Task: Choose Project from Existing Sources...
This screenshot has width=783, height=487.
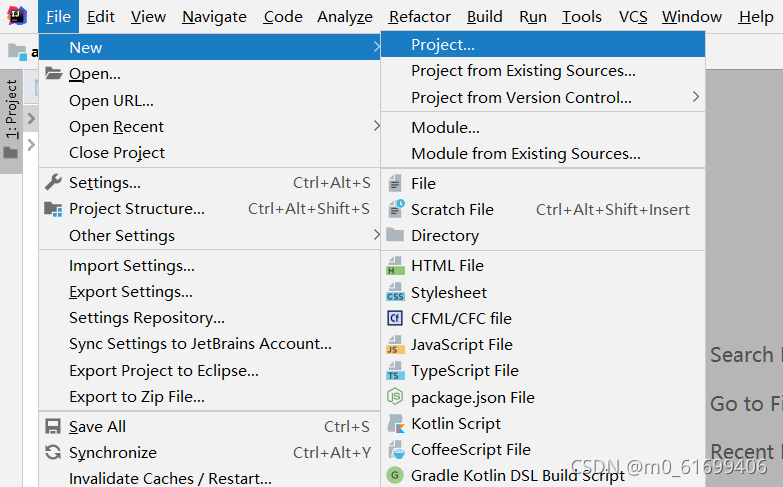Action: pyautogui.click(x=543, y=71)
